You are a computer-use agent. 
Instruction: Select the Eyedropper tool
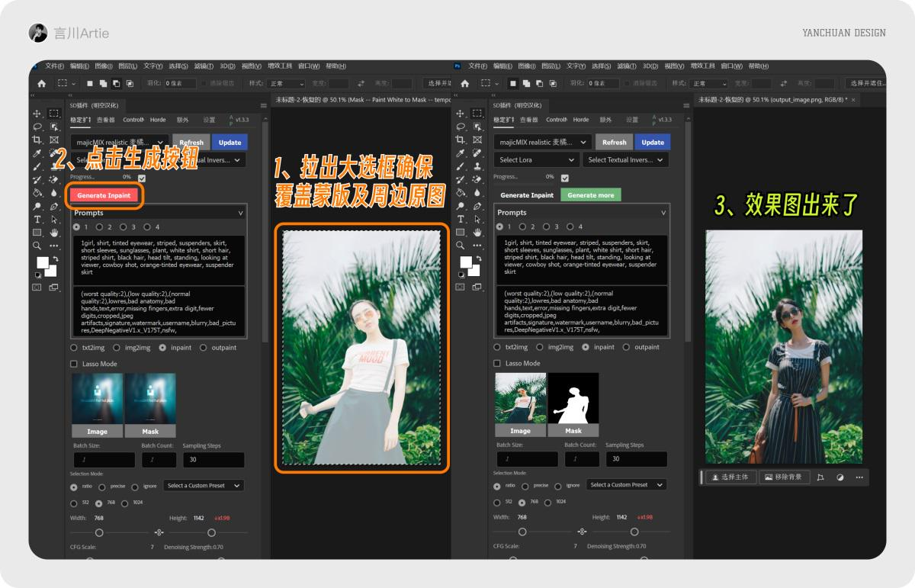[37, 153]
